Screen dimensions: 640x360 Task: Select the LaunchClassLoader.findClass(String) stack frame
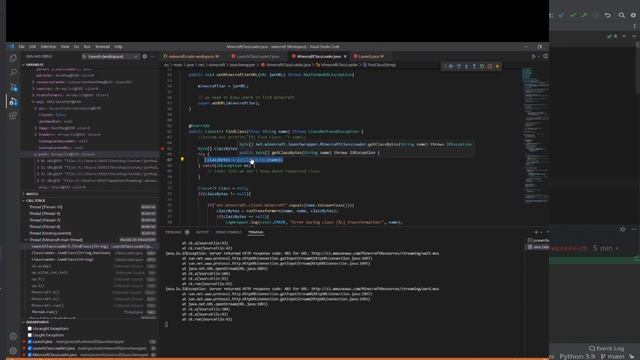click(90, 247)
